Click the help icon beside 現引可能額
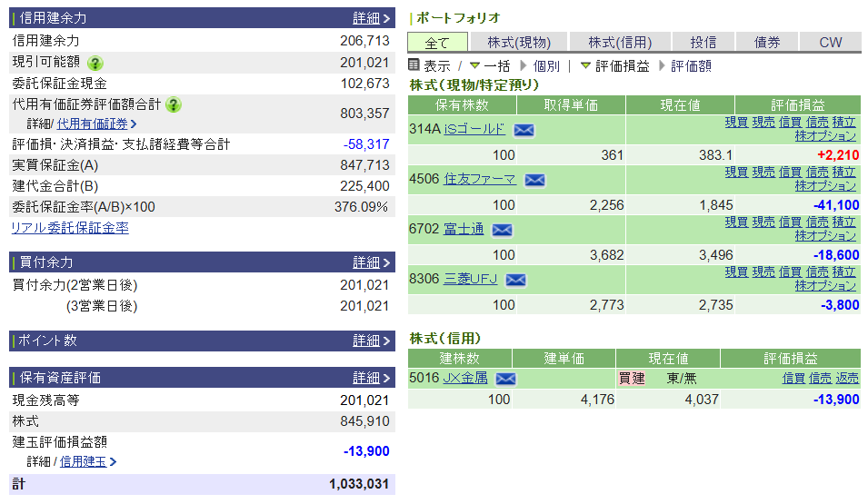 [95, 63]
